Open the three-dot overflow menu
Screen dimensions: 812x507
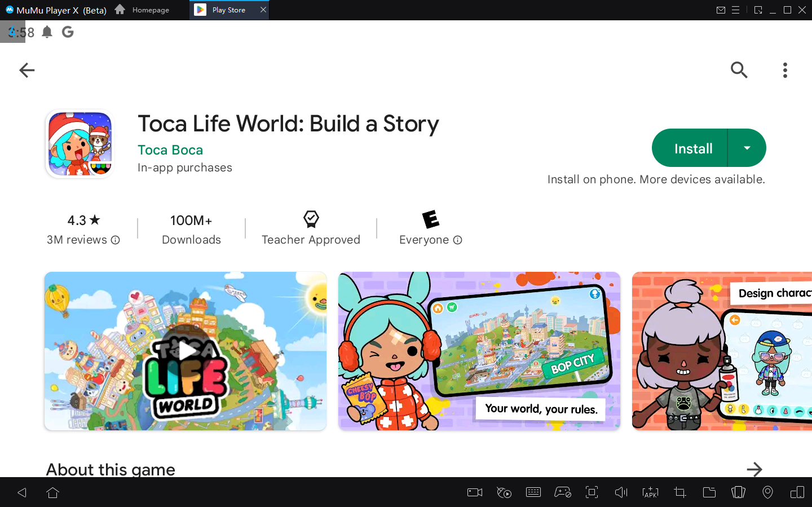[785, 70]
